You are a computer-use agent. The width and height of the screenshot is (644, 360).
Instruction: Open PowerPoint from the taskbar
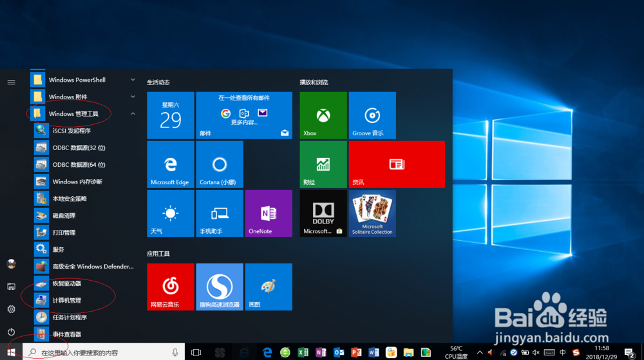(x=356, y=352)
